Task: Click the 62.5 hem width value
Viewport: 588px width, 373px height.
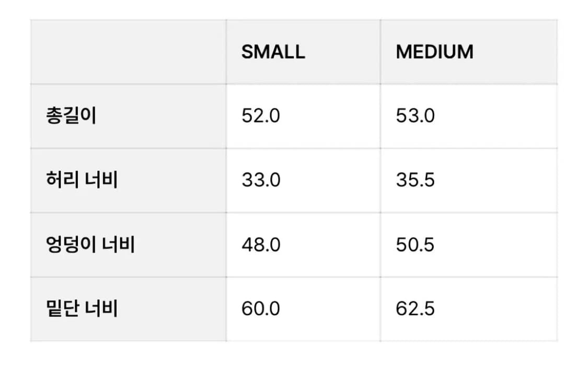Action: click(415, 309)
